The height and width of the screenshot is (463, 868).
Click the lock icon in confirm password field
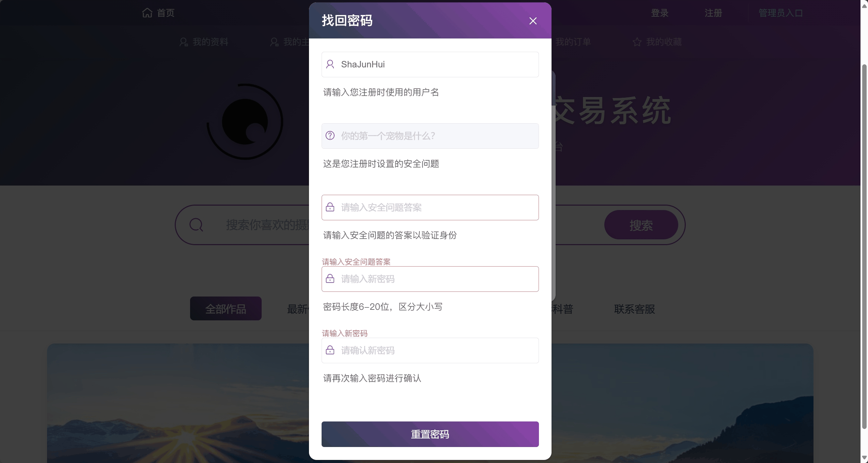(330, 350)
